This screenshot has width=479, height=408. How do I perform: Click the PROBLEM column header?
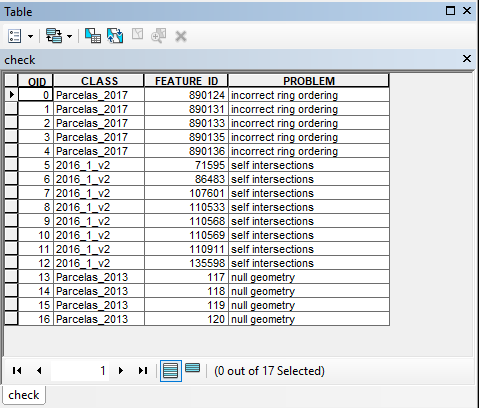pyautogui.click(x=309, y=81)
